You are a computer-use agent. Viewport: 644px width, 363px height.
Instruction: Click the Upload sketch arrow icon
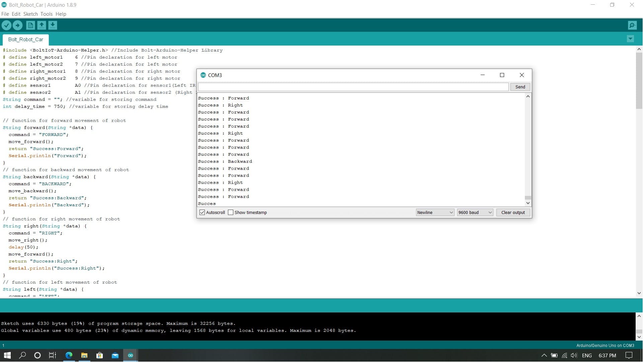click(17, 25)
